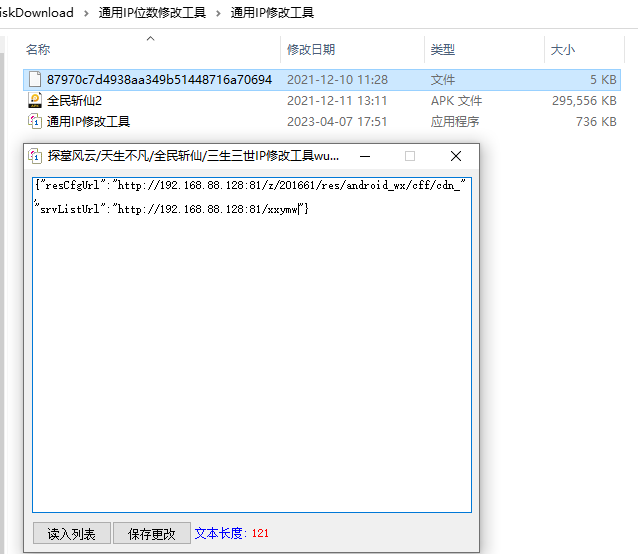Select the 全民斩仙2 file name
This screenshot has width=638, height=554.
[74, 100]
